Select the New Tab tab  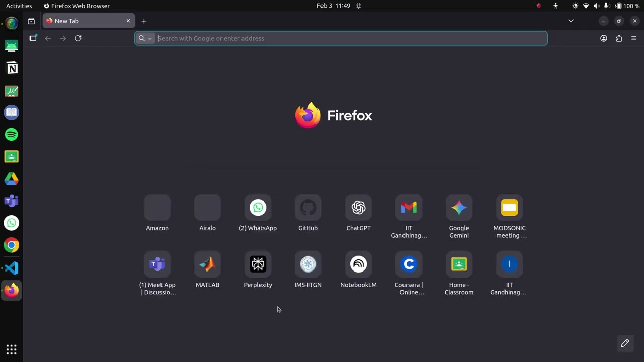click(x=88, y=21)
